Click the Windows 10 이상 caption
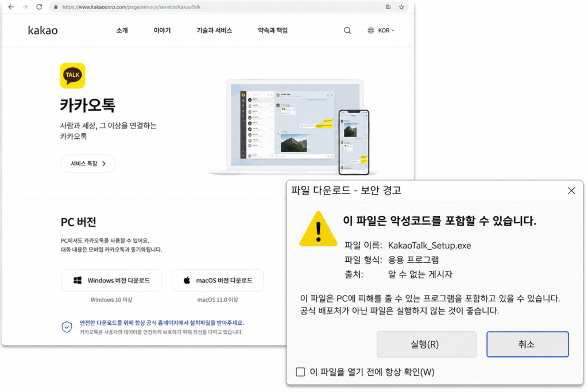The height and width of the screenshot is (392, 588). pos(111,300)
